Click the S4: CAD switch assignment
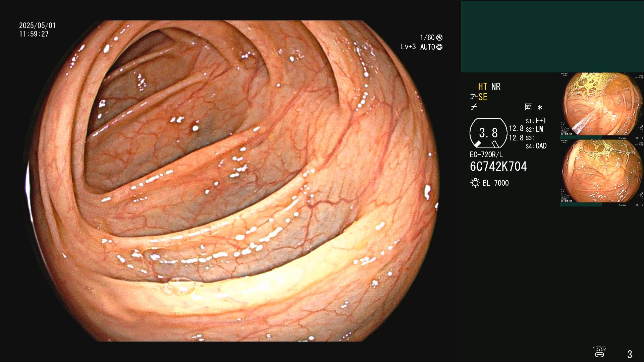 tap(536, 146)
